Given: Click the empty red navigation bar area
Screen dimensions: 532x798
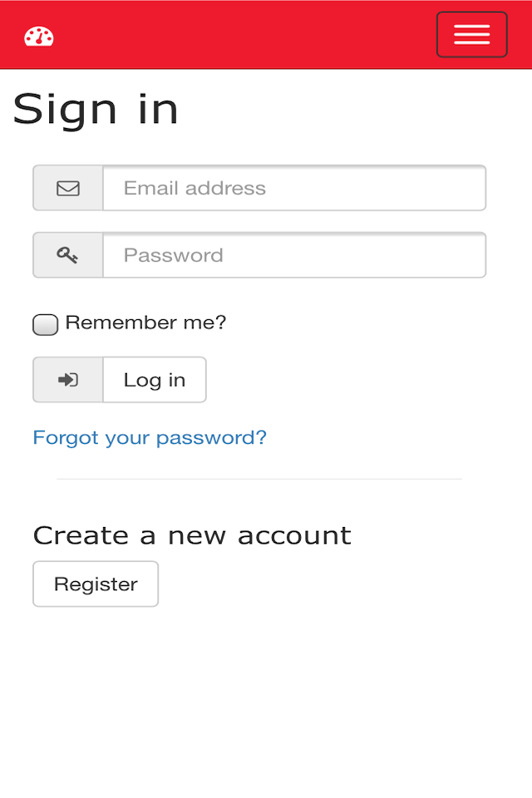Looking at the screenshot, I should 244,35.
